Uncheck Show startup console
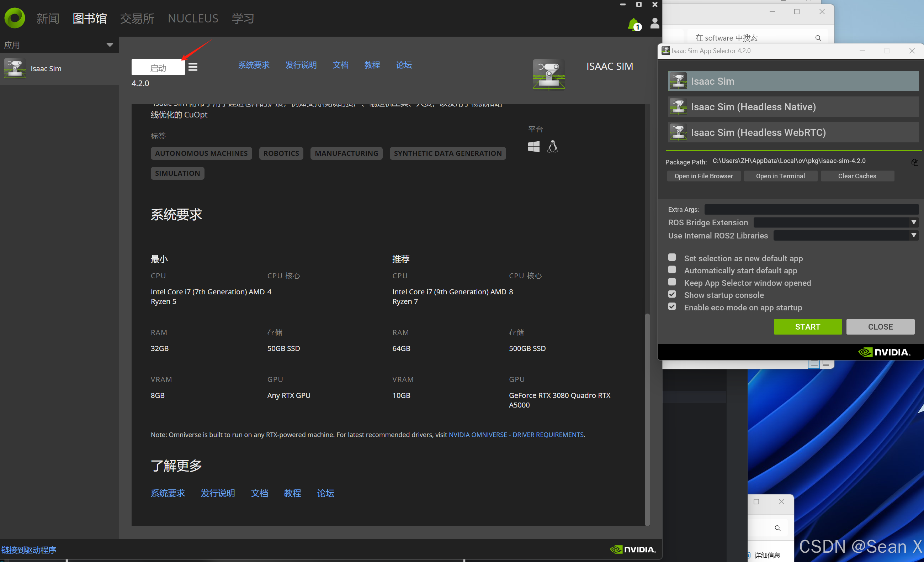924x562 pixels. coord(672,294)
